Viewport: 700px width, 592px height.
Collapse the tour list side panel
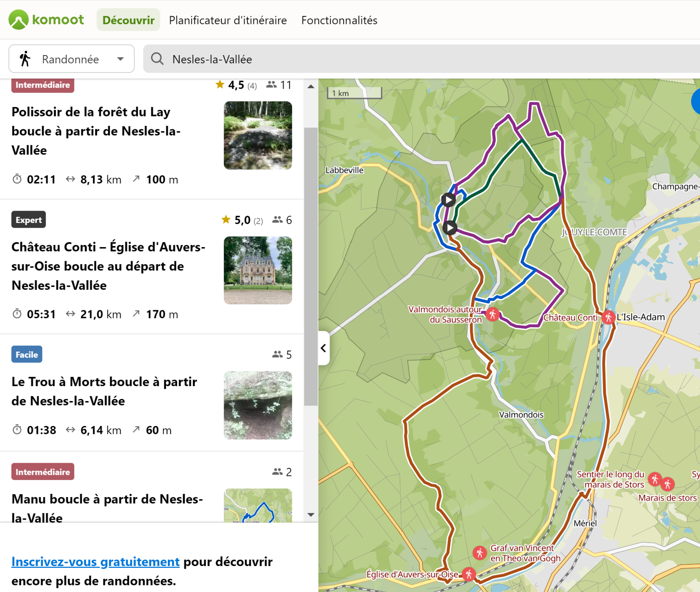pyautogui.click(x=324, y=348)
